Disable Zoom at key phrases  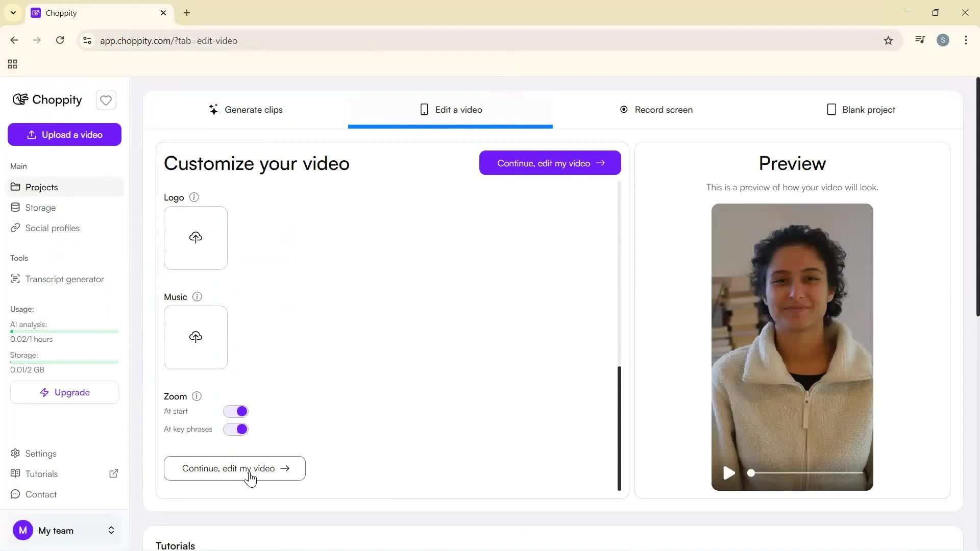coord(235,429)
